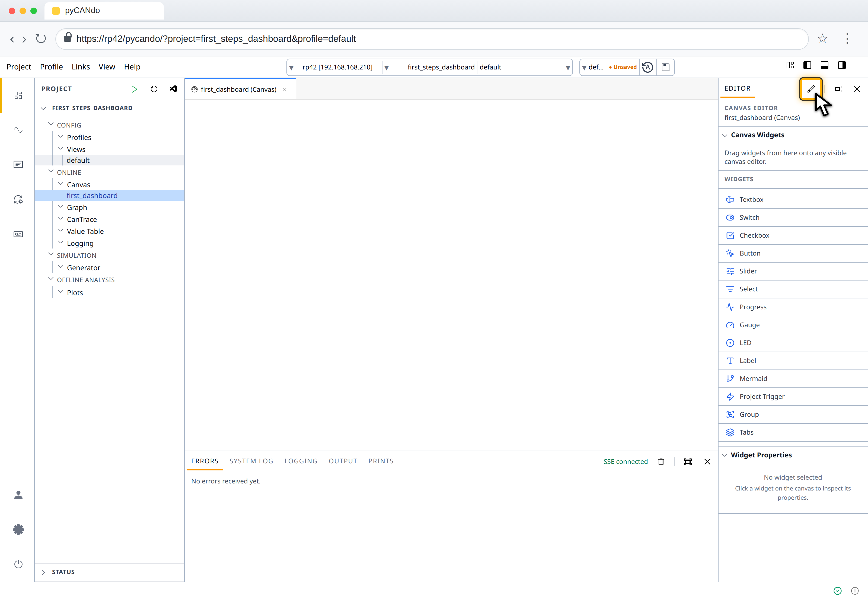Expand the STATUS section
Screen dimensions: 868x599
pos(43,572)
